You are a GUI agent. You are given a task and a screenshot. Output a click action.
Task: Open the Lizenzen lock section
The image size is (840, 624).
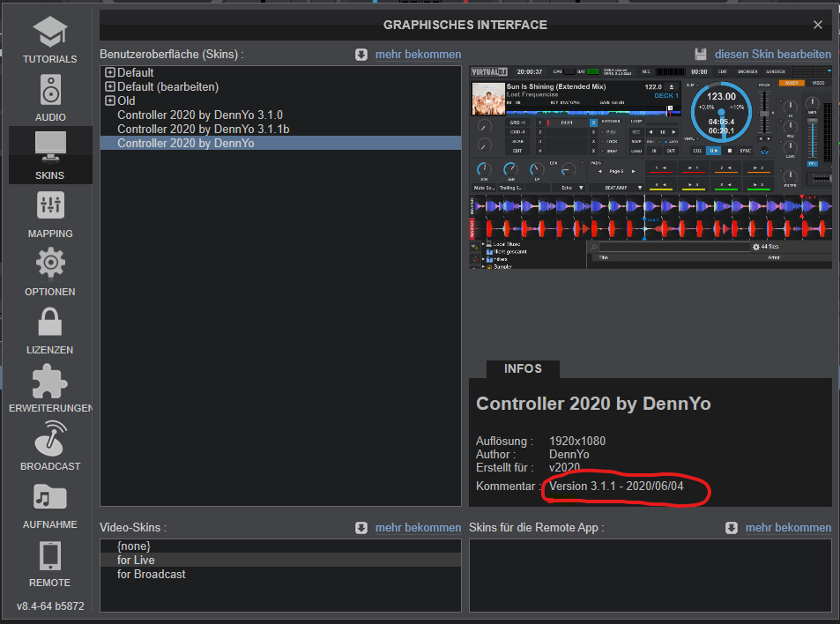50,331
